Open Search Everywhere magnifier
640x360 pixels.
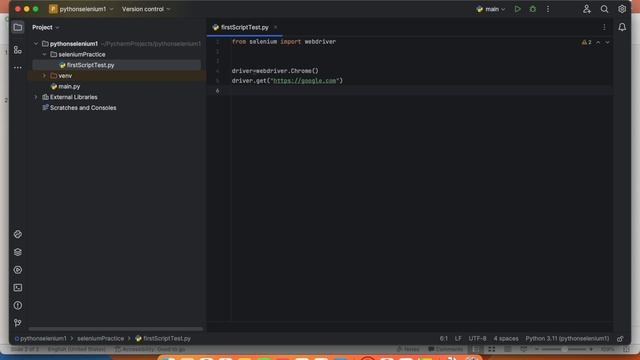(x=604, y=9)
